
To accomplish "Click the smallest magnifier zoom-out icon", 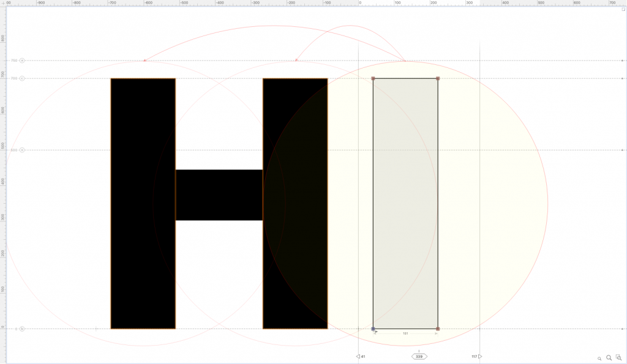I will (x=599, y=358).
